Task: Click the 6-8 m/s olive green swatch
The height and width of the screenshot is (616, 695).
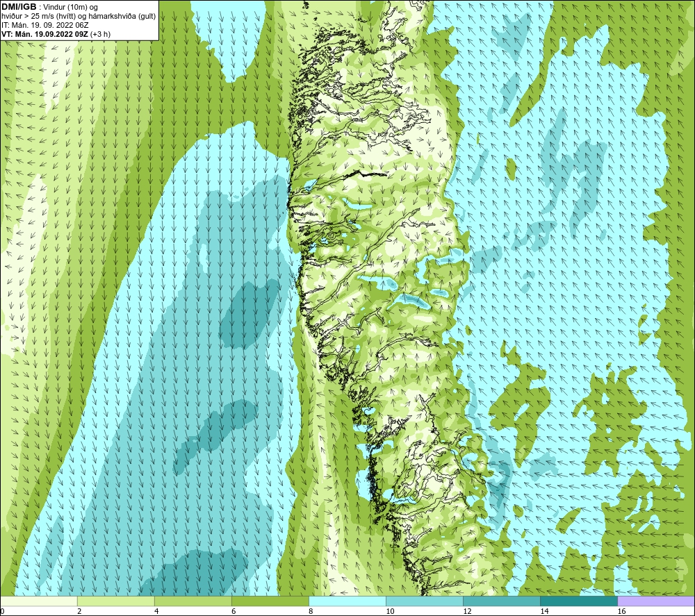Action: pyautogui.click(x=270, y=601)
